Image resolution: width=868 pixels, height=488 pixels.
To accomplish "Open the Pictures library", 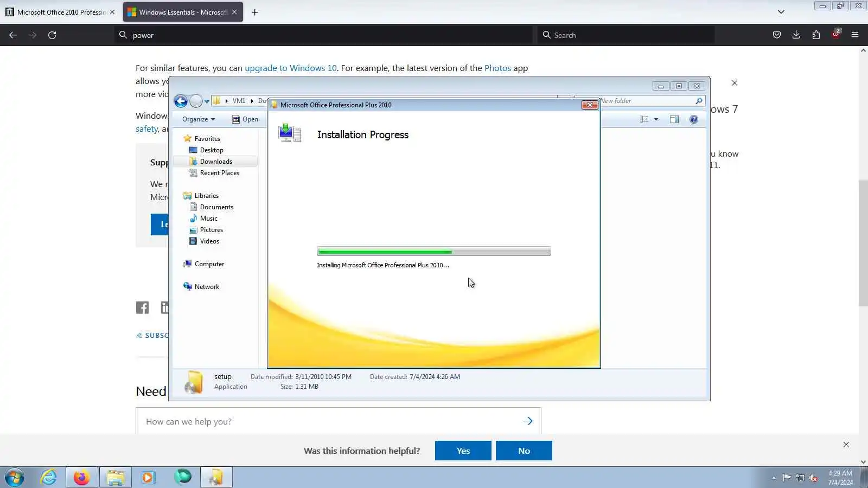I will pyautogui.click(x=212, y=230).
